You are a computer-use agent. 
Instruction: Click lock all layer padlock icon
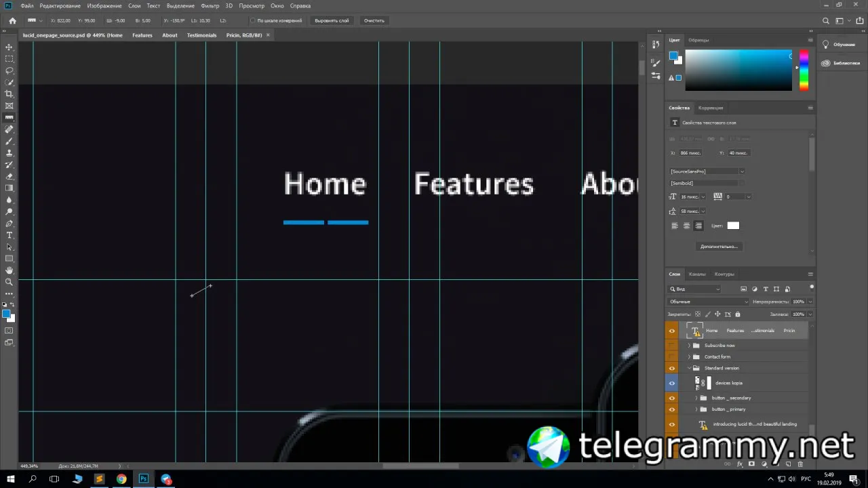[738, 314]
